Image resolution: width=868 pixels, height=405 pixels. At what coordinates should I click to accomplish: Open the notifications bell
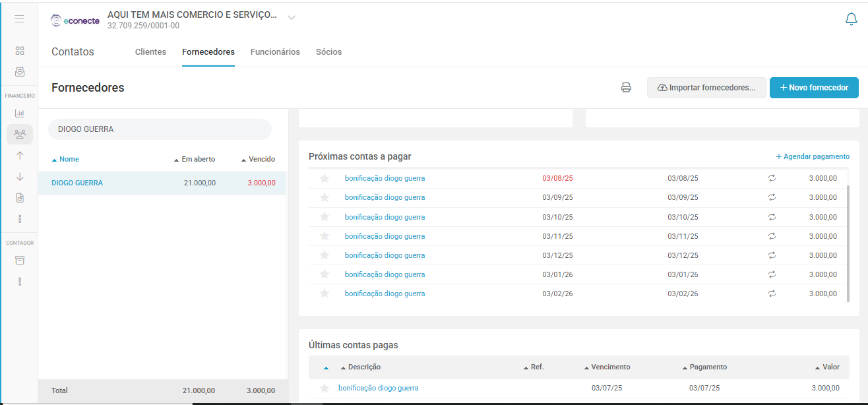tap(851, 19)
